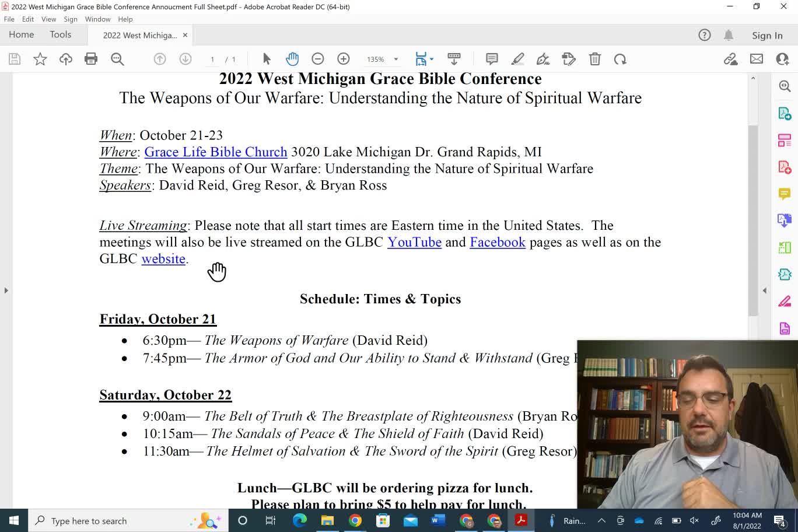Click the vertical scrollbar thumb
Image resolution: width=798 pixels, height=532 pixels.
coord(753,220)
